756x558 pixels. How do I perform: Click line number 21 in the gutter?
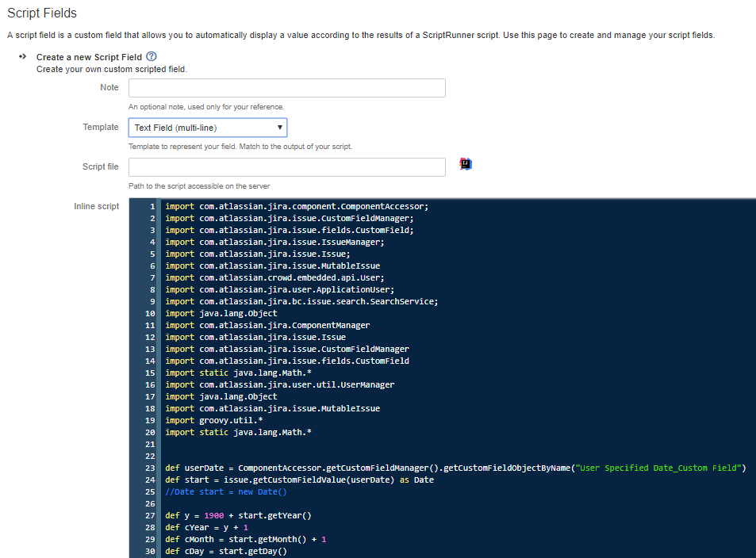150,445
